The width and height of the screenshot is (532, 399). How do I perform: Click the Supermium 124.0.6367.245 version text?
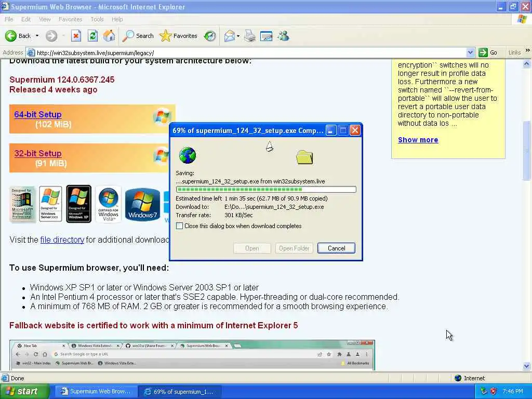coord(62,79)
